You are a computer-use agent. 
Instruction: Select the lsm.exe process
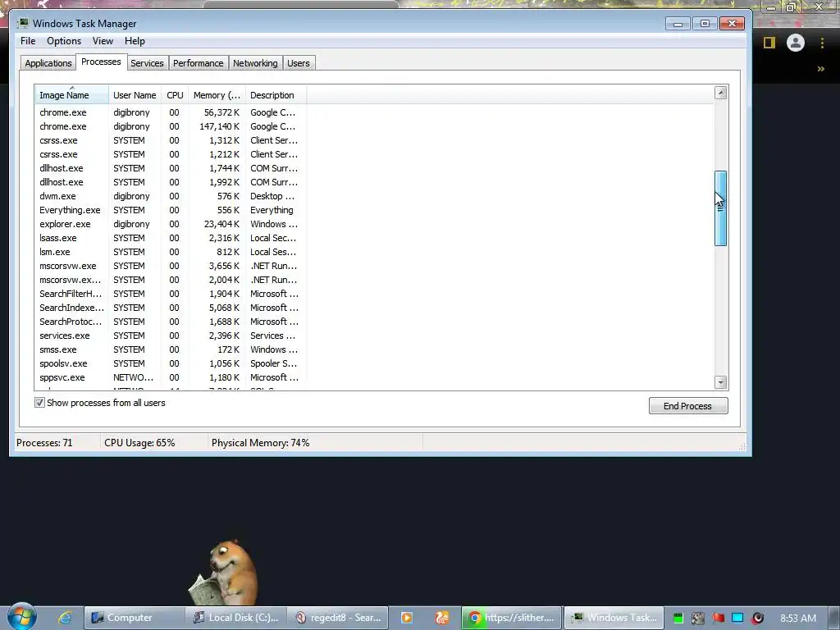(171, 252)
